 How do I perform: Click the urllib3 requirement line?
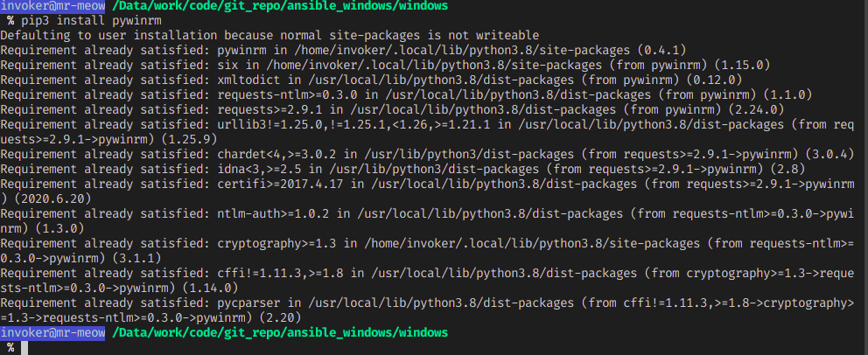[427, 132]
